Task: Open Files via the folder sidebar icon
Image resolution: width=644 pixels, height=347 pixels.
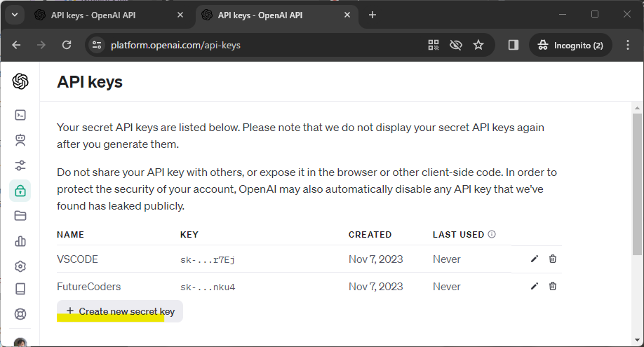Action: pos(20,215)
